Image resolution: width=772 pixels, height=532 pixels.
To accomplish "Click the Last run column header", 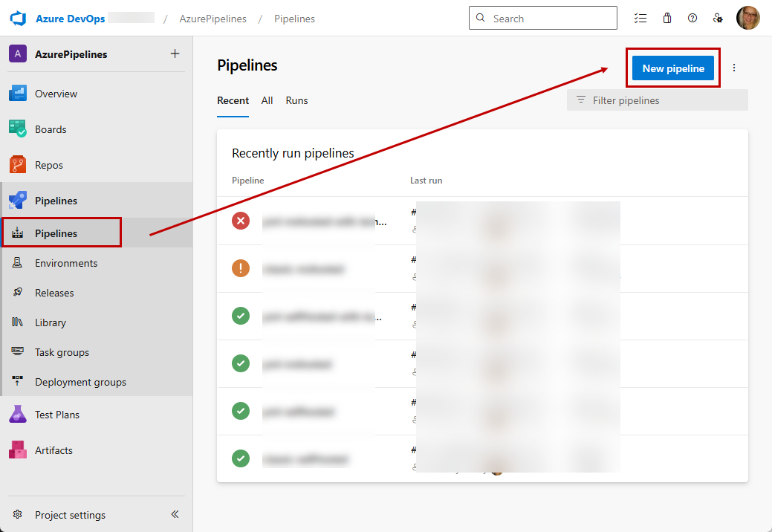I will pyautogui.click(x=426, y=181).
